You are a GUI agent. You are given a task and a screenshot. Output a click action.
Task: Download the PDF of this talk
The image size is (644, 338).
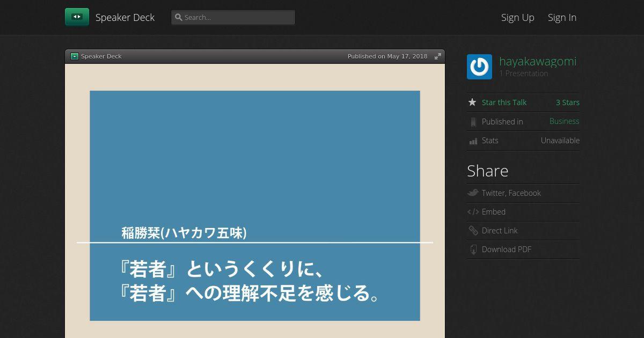[x=507, y=249]
